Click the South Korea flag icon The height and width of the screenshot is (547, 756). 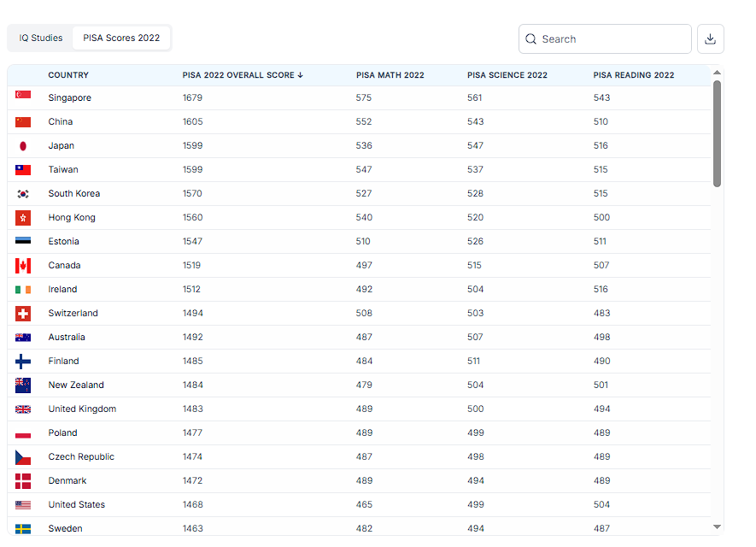(23, 194)
